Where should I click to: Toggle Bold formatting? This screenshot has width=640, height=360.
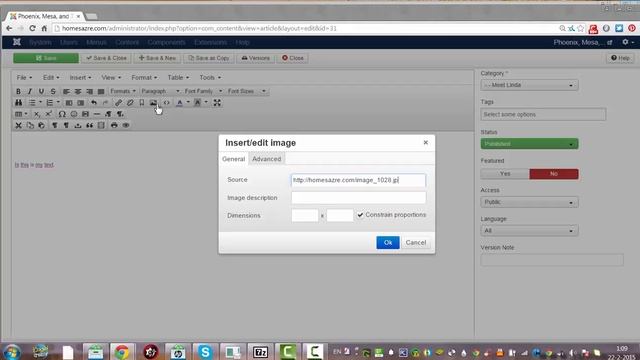18,91
